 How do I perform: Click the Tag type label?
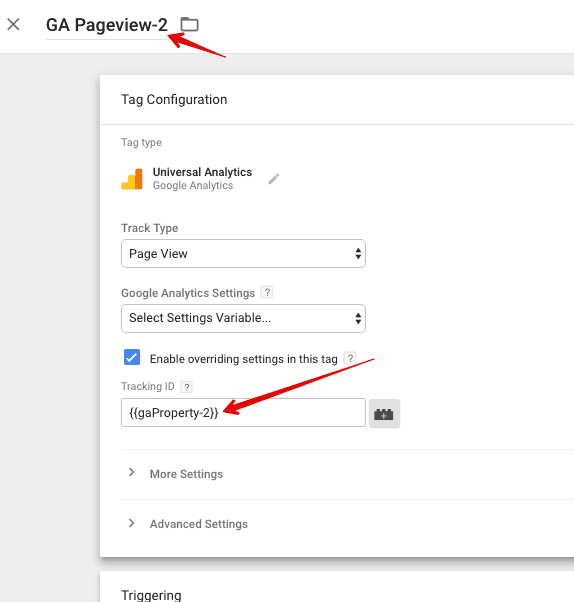(x=141, y=142)
